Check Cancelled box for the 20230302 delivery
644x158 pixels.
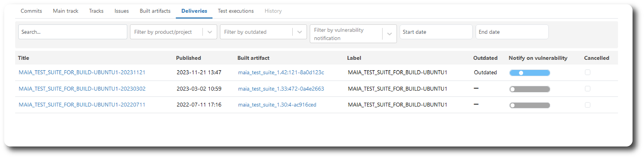pos(587,89)
